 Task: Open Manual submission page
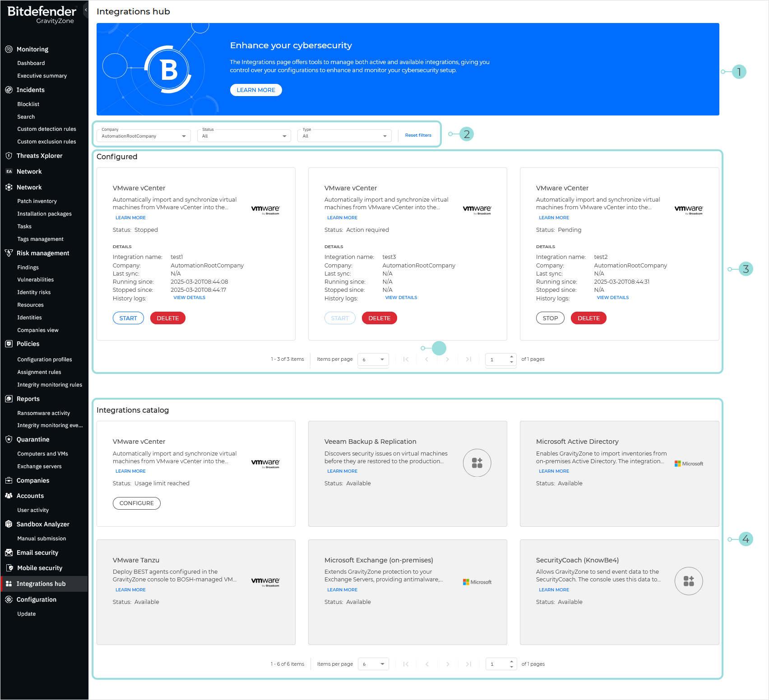[x=42, y=539]
